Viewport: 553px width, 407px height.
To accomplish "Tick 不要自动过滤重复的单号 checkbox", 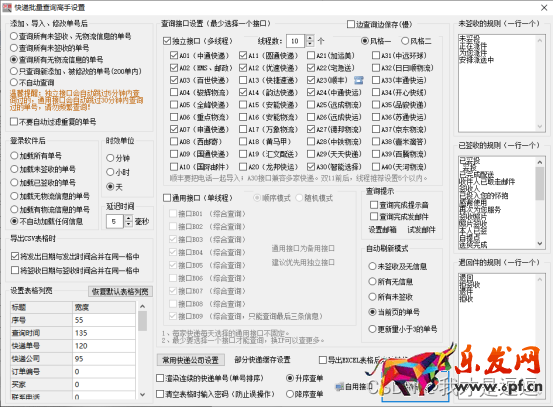I will coord(53,122).
